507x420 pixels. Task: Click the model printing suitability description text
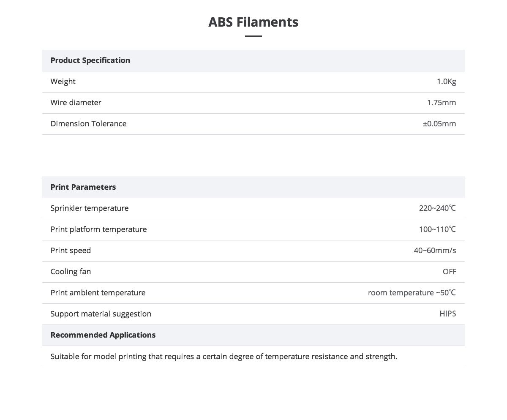tap(224, 357)
